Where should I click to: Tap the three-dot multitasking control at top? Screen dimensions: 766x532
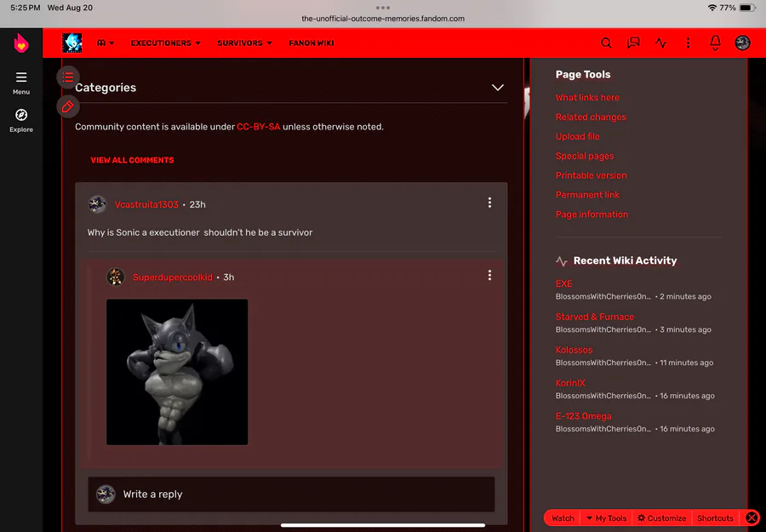(x=383, y=8)
